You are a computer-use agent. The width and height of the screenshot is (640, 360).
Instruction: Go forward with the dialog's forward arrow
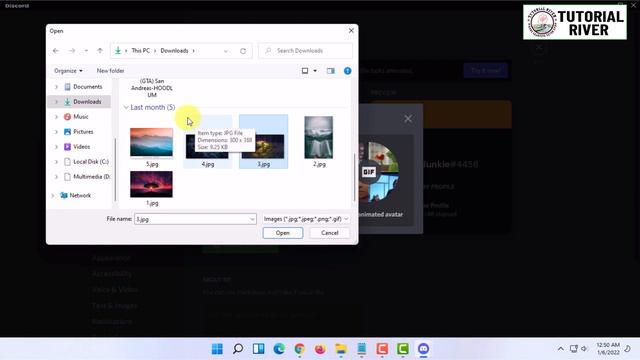72,51
